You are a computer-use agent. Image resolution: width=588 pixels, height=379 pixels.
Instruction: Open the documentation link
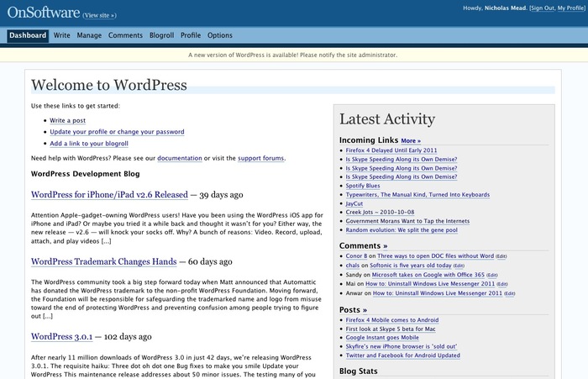point(180,158)
